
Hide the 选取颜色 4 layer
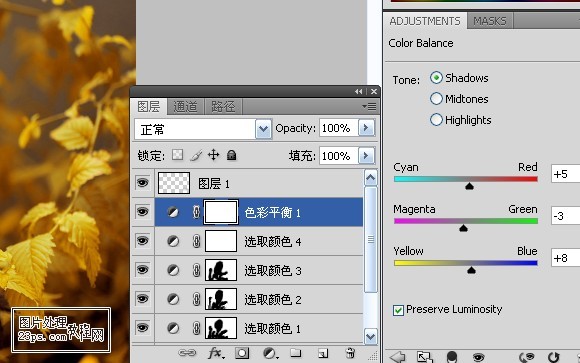coord(142,241)
